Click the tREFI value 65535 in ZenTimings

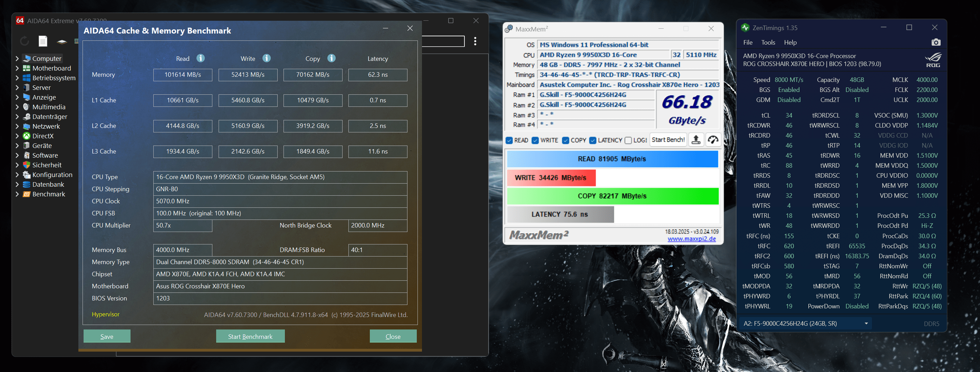(x=857, y=247)
